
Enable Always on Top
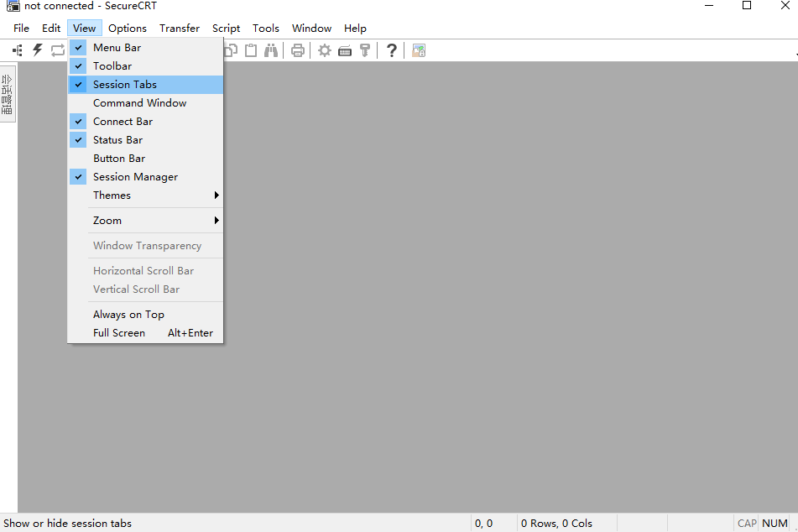145,315
